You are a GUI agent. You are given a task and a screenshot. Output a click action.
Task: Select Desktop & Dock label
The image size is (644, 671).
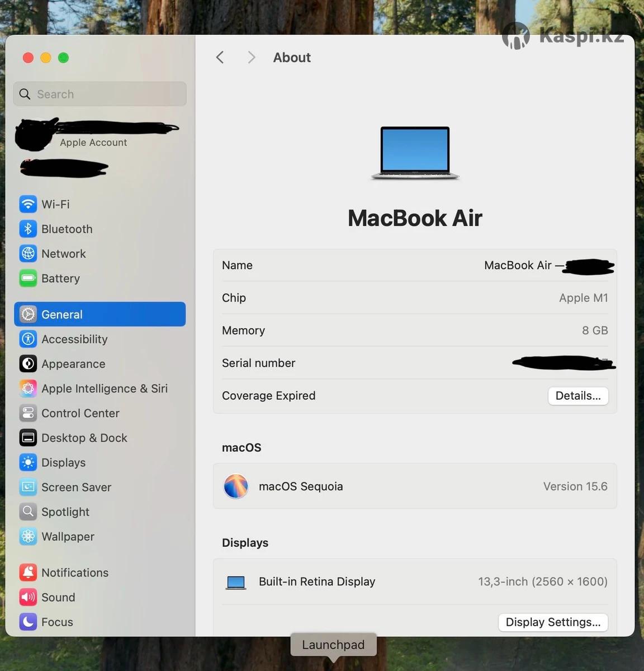point(84,438)
